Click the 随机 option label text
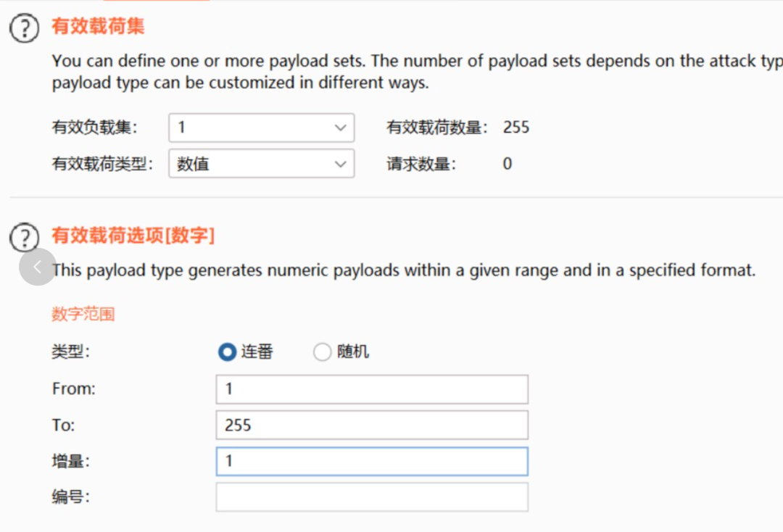The image size is (783, 532). (x=353, y=352)
